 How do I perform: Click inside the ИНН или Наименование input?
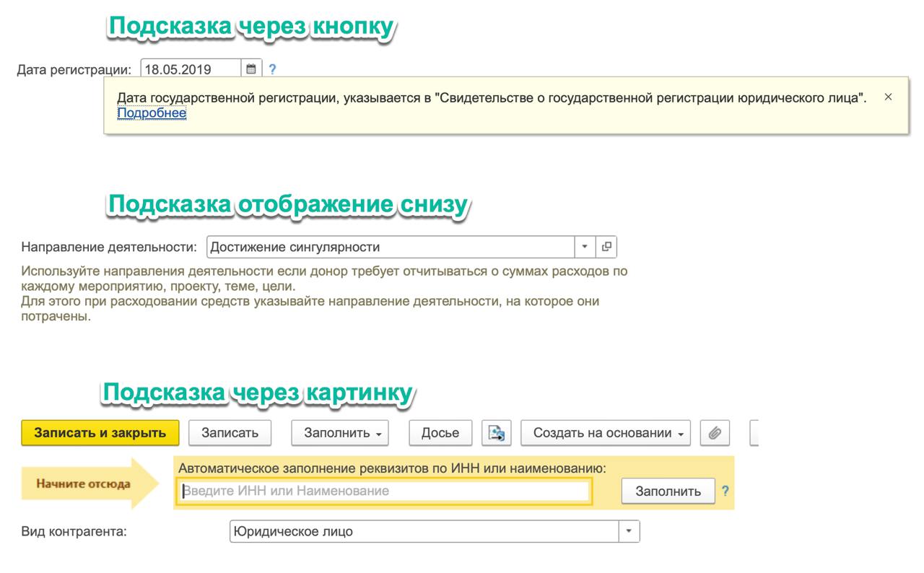[383, 491]
